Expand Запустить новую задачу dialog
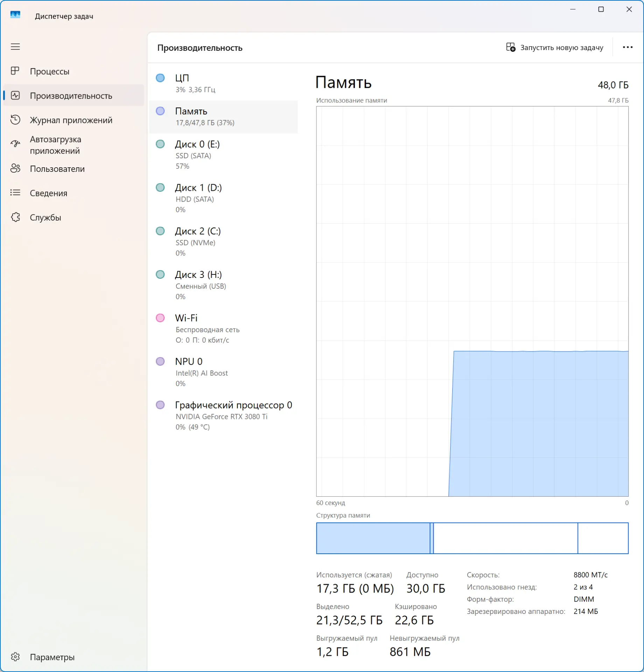Image resolution: width=644 pixels, height=672 pixels. tap(555, 47)
